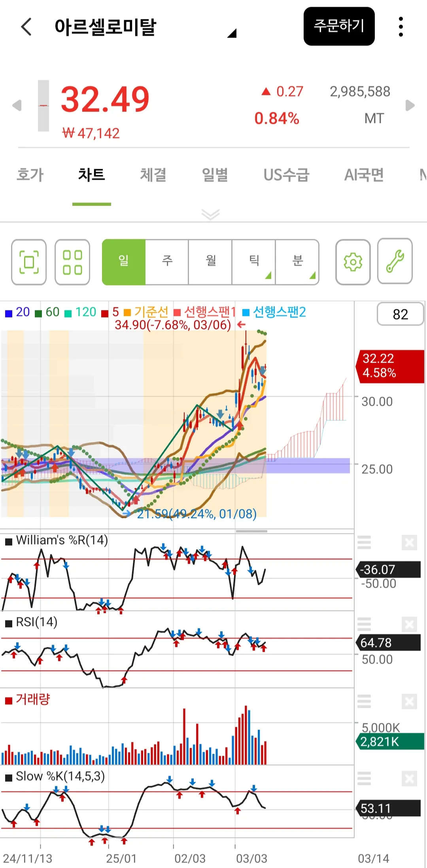This screenshot has width=427, height=868.
Task: Tap the 주문하기 order button
Action: 339,26
